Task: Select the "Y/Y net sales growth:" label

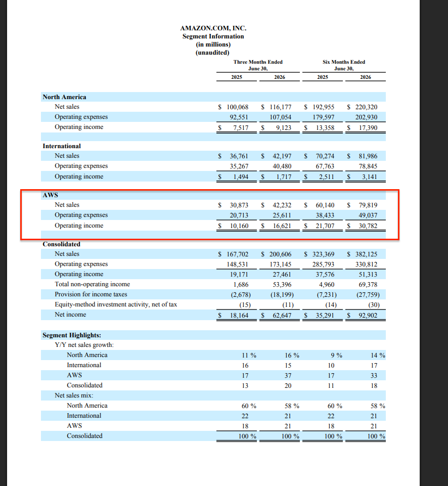Action: point(84,345)
